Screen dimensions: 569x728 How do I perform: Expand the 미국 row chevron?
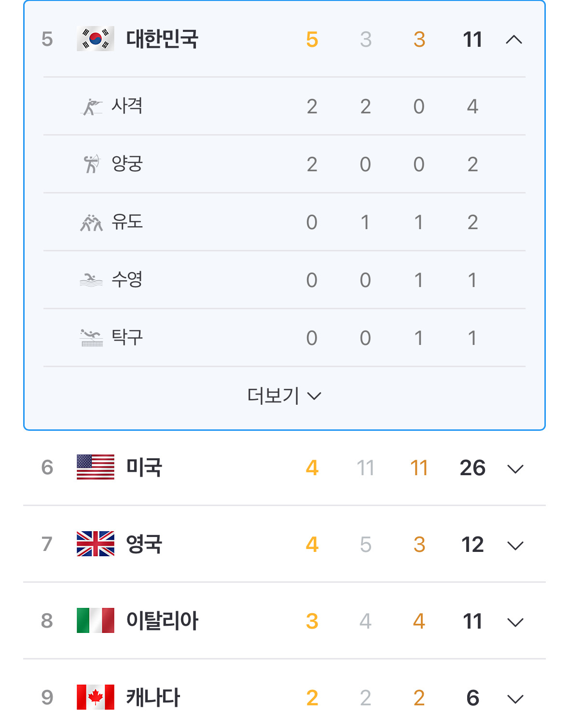point(515,468)
